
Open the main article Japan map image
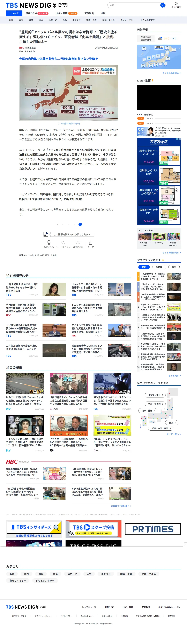(x=69, y=93)
